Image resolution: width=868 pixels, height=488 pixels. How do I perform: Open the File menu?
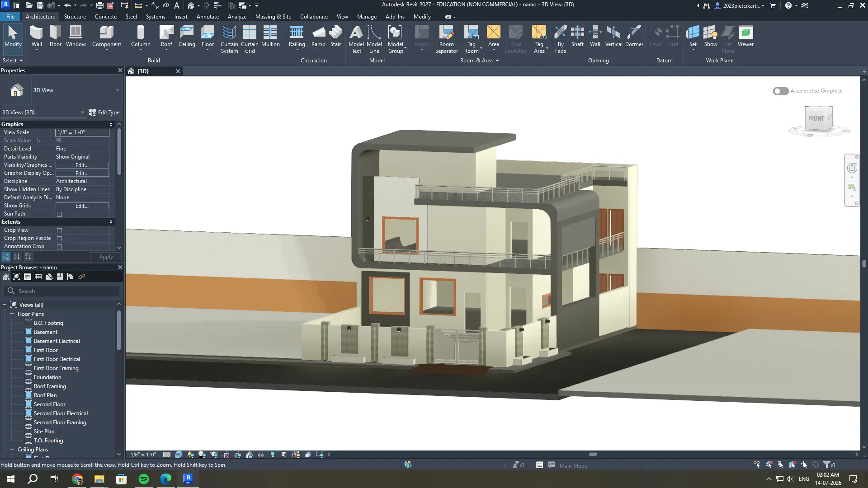10,17
